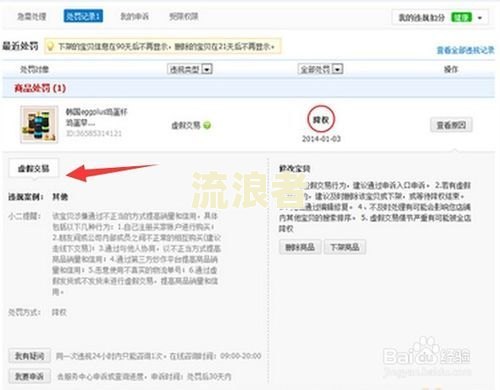This screenshot has height=390, width=500.
Task: Open the 急需处理 tab
Action: click(32, 16)
